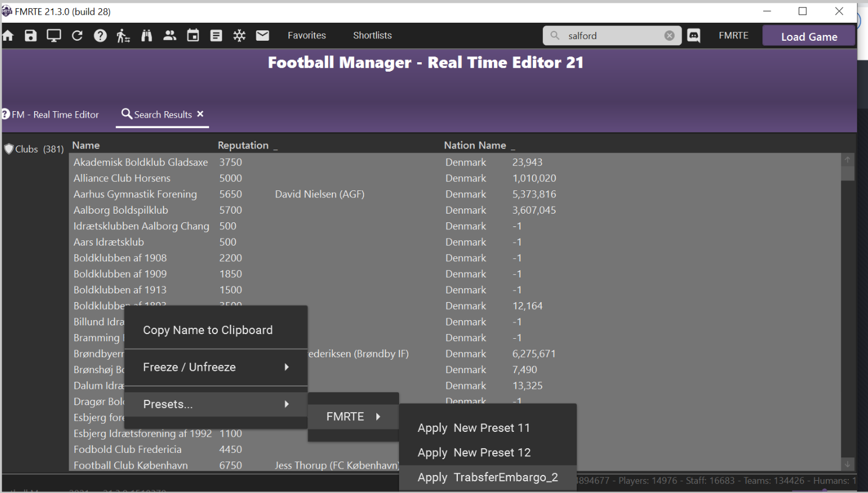Apply TrabsferEmbargo_2 preset
The image size is (868, 493).
[488, 477]
